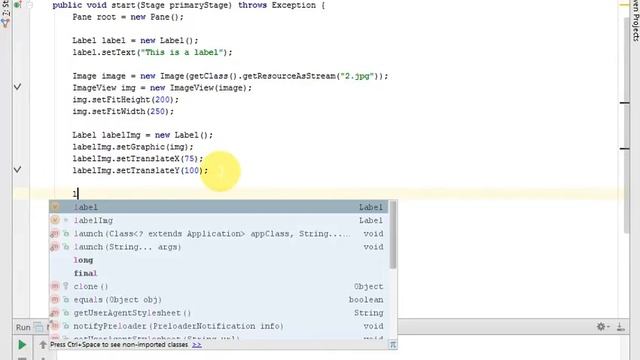Select getUserAgentStylesheet() suggestion
Viewport: 640px width, 360px height.
pyautogui.click(x=219, y=313)
